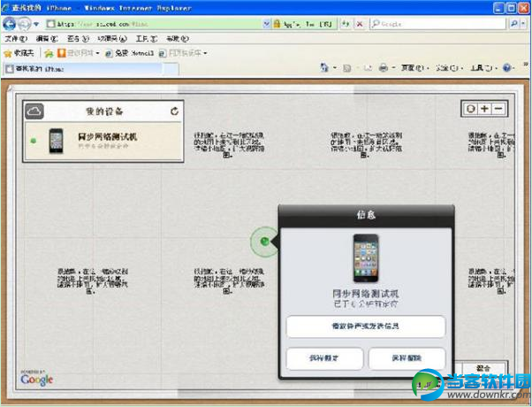Click the green status dot in device row
Screen dimensions: 532x407
pos(34,141)
